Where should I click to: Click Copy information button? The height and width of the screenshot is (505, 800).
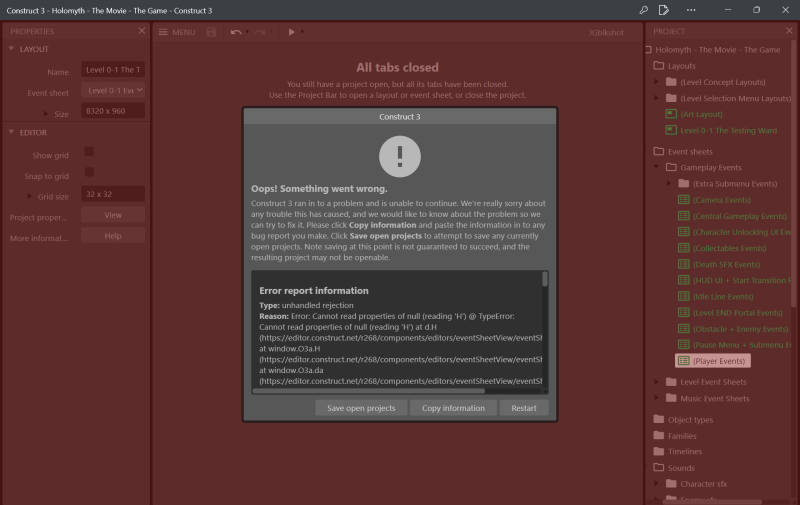tap(453, 408)
